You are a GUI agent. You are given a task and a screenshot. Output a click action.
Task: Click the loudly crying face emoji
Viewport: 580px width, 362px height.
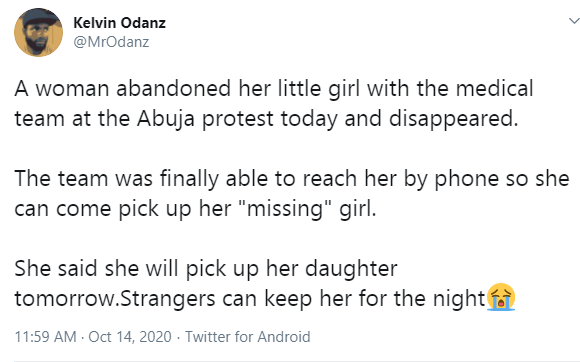click(x=501, y=297)
